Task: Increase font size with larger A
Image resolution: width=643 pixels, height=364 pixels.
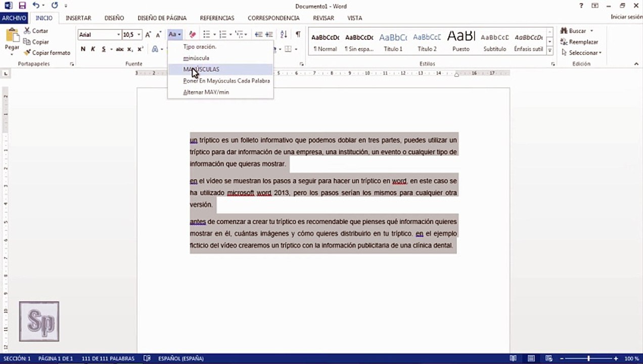Action: coord(148,34)
